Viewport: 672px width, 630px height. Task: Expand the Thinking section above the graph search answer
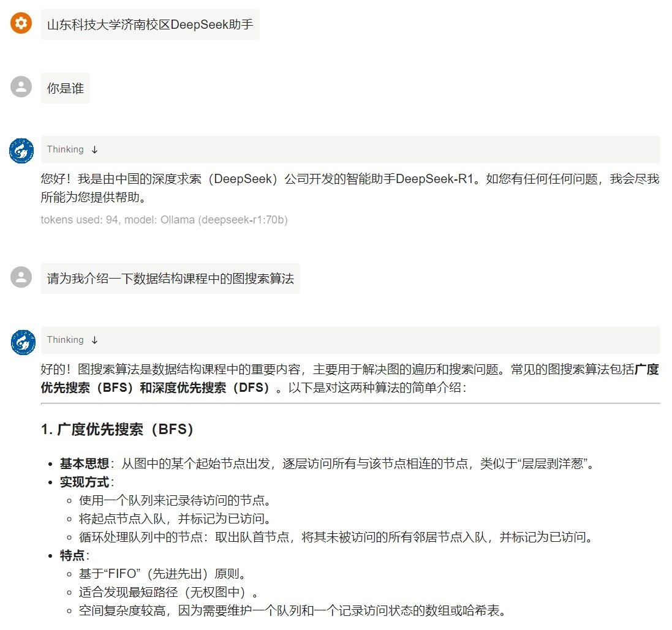coord(66,340)
